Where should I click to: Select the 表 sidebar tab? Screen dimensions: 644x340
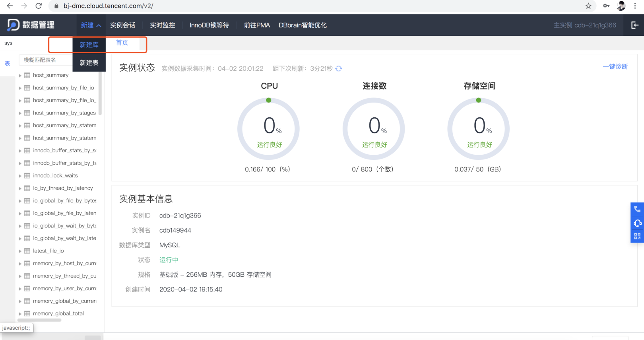tap(7, 64)
